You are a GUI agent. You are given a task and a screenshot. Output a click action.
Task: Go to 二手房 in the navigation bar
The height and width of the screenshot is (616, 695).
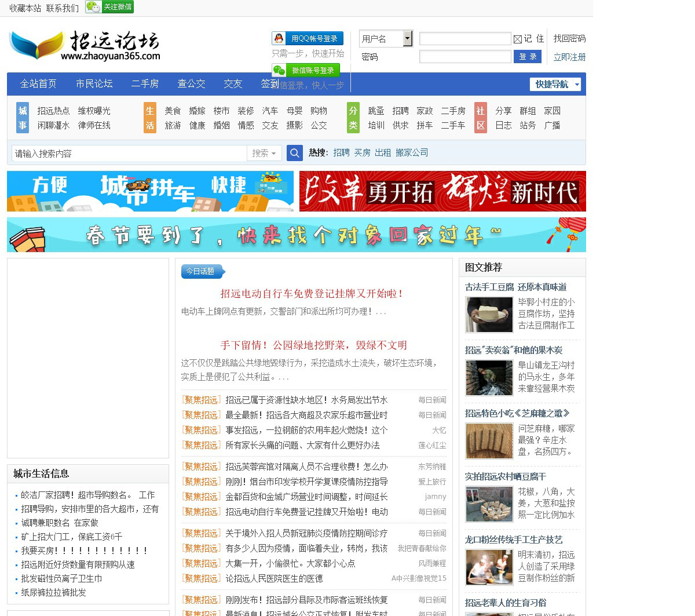(145, 83)
